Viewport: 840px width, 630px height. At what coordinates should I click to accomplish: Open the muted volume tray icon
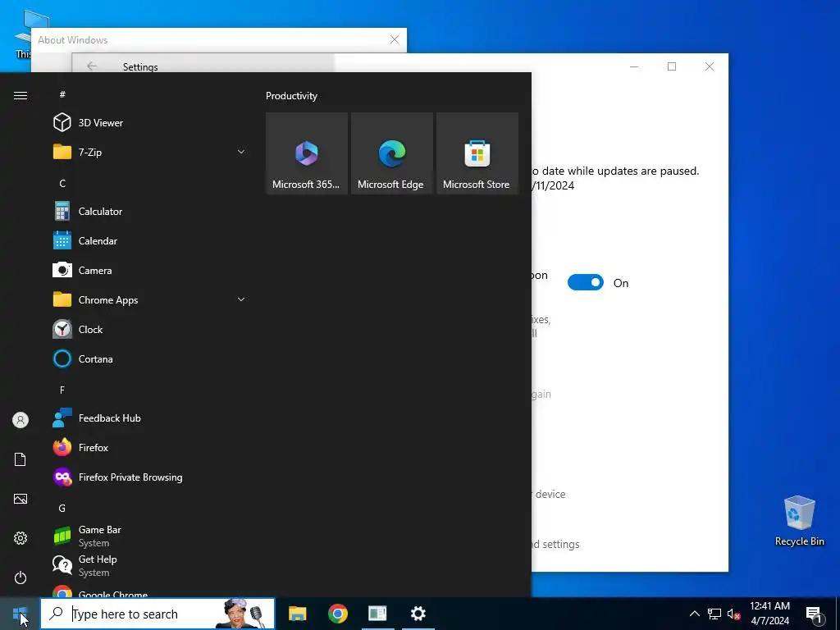[733, 614]
